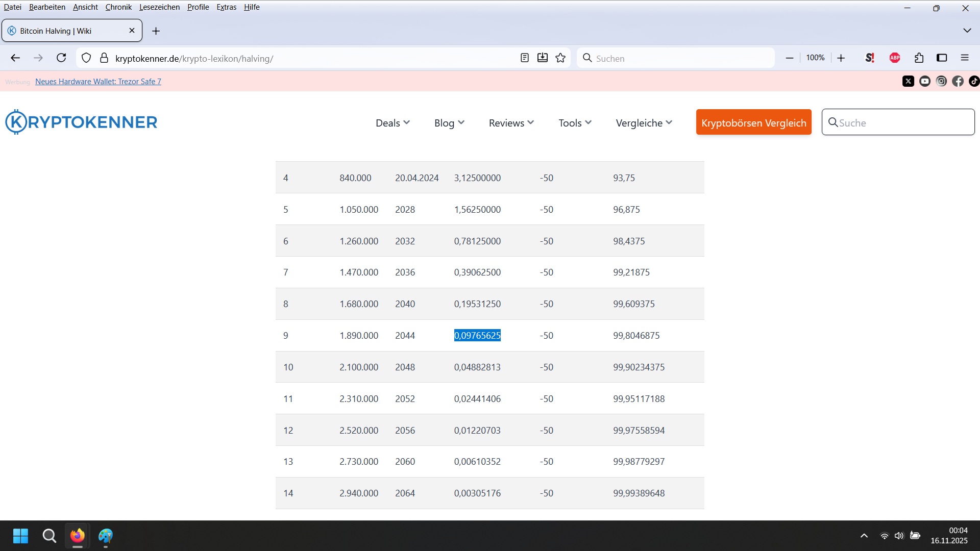
Task: Open the Trezor Safe 7 wallet link
Action: pyautogui.click(x=98, y=82)
